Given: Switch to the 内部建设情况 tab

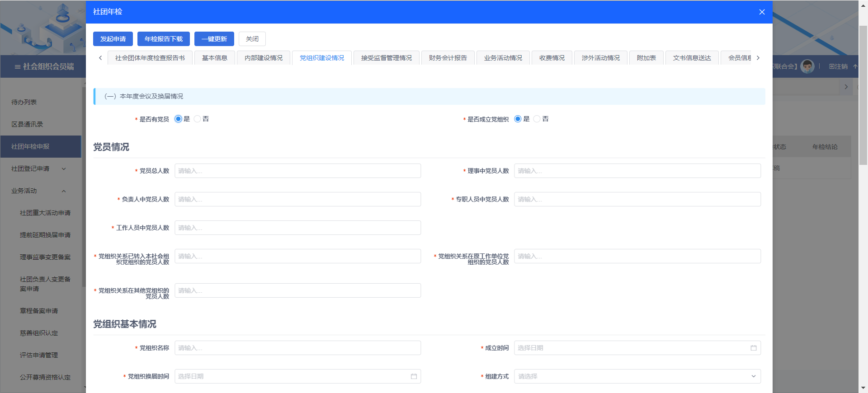Looking at the screenshot, I should [263, 58].
